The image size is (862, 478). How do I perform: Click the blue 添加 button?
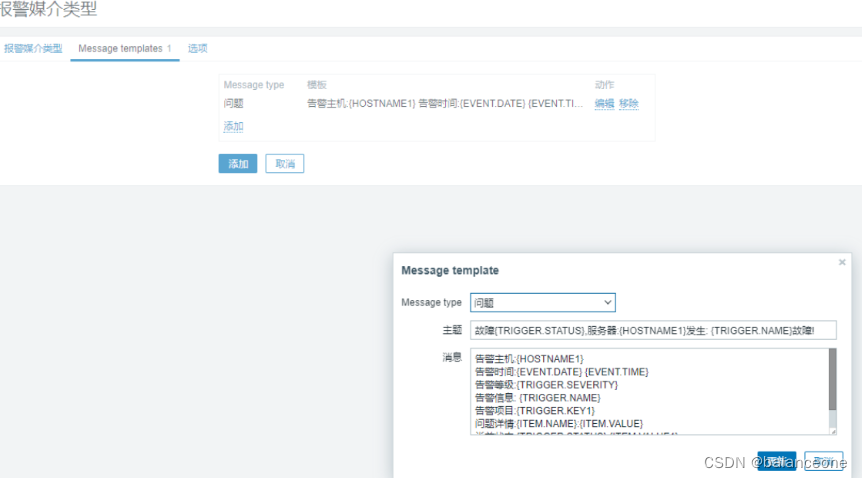[238, 163]
